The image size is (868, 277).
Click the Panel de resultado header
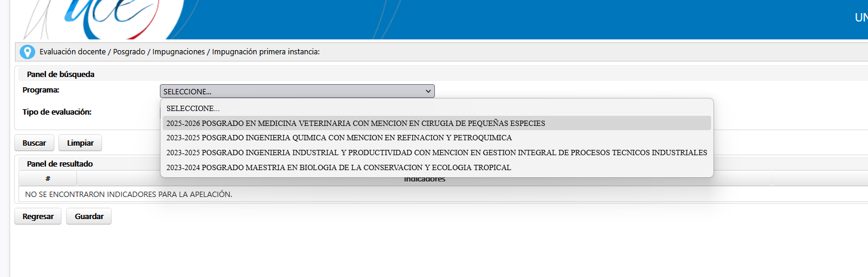pyautogui.click(x=60, y=164)
